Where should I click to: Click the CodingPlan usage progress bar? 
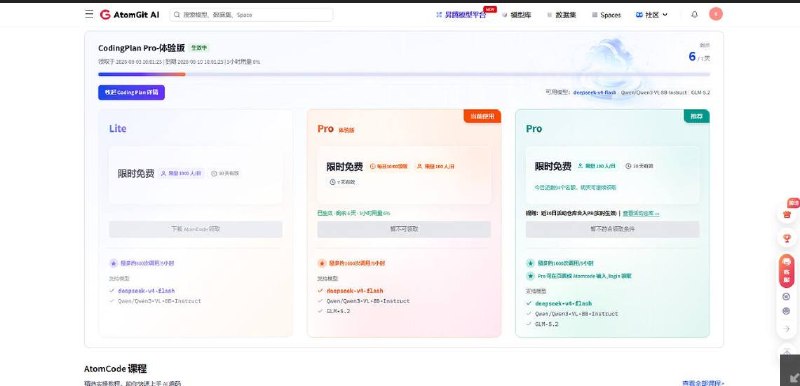[x=404, y=74]
